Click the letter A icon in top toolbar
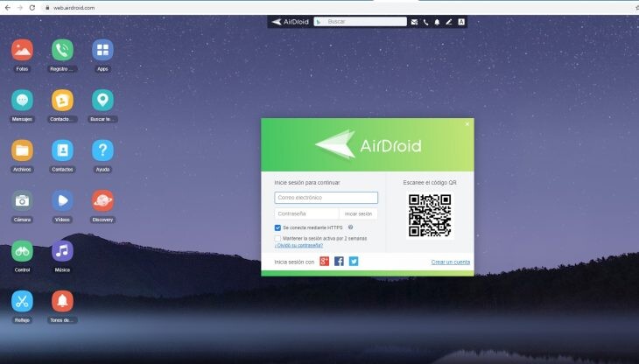Screen dimensions: 639x364 [461, 22]
